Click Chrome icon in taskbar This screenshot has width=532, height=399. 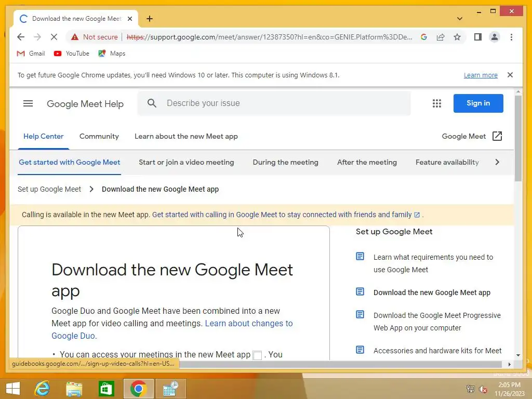[138, 389]
